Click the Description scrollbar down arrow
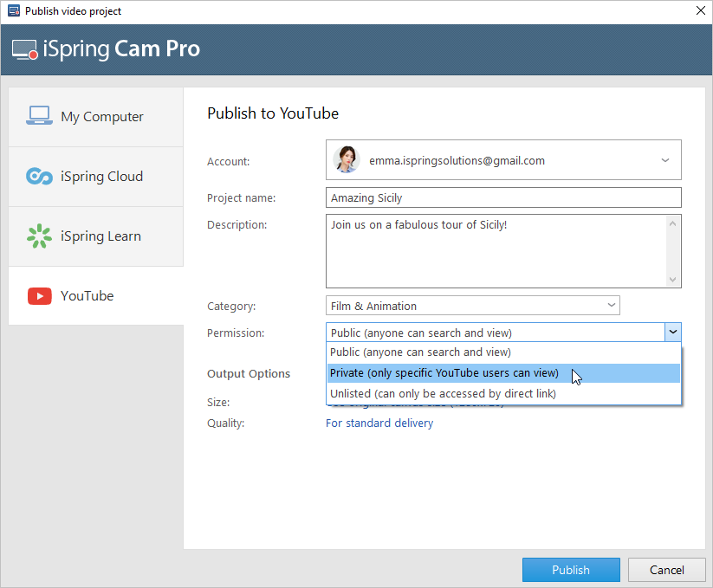The height and width of the screenshot is (588, 713). tap(673, 280)
